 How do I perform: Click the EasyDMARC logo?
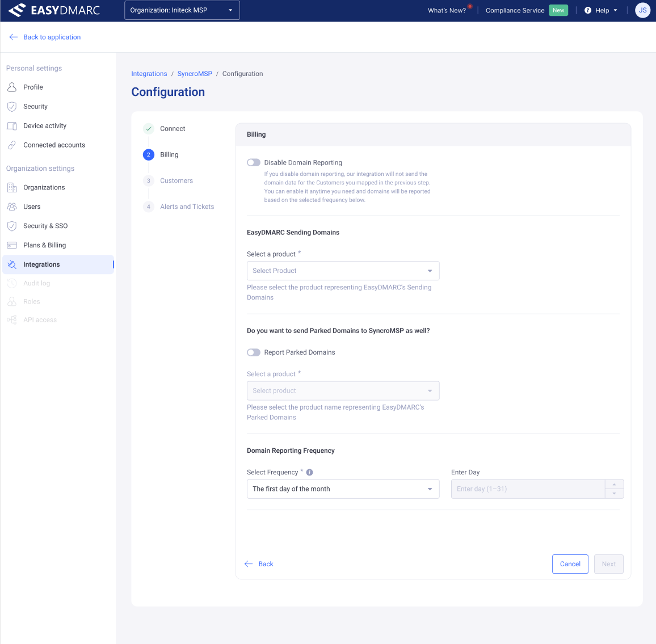(x=54, y=10)
